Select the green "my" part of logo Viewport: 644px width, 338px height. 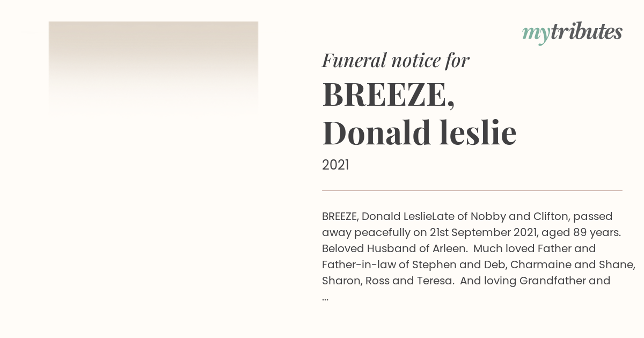(536, 35)
